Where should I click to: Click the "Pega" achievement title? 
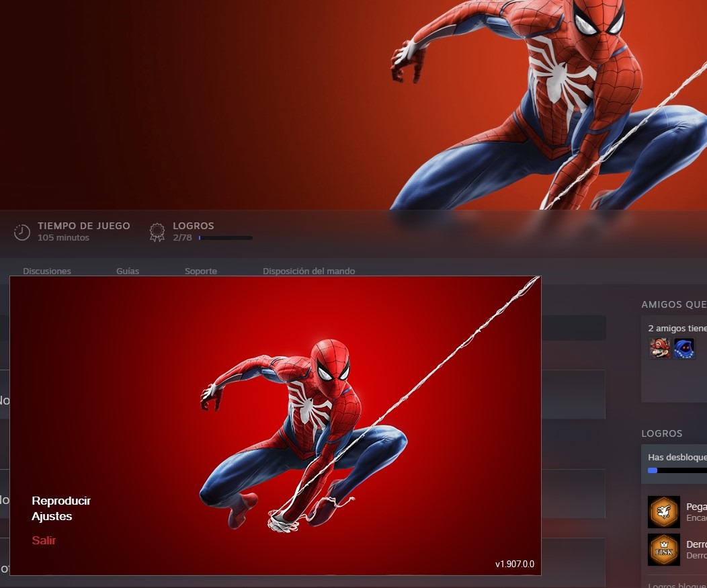(697, 507)
